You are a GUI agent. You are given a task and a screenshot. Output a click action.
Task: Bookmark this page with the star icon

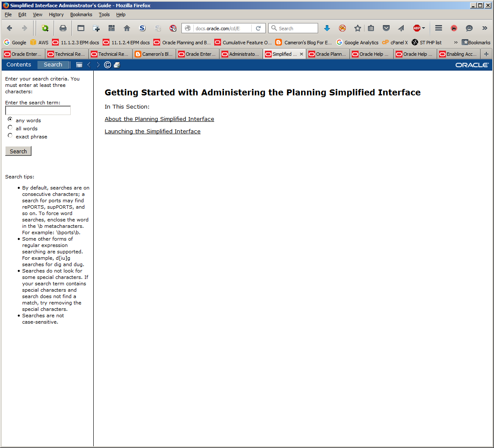click(x=358, y=29)
